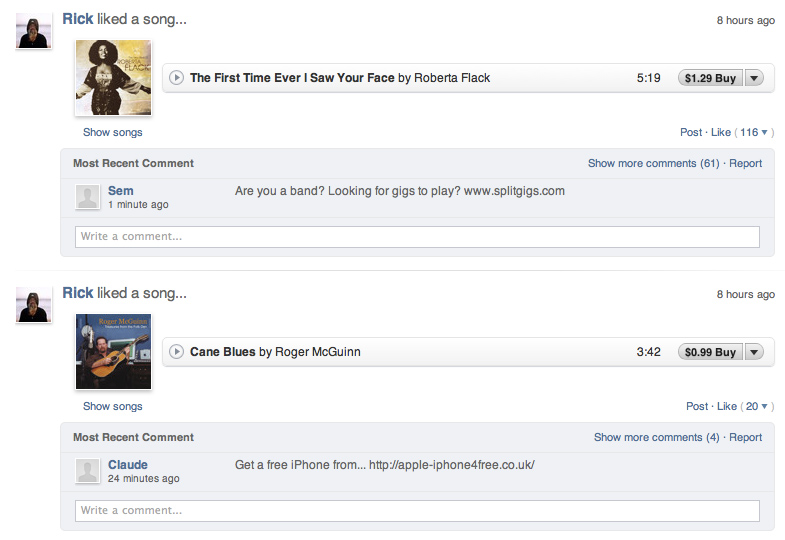Image resolution: width=785 pixels, height=540 pixels.
Task: Expand dropdown next to $0.99 Buy
Action: tap(754, 352)
